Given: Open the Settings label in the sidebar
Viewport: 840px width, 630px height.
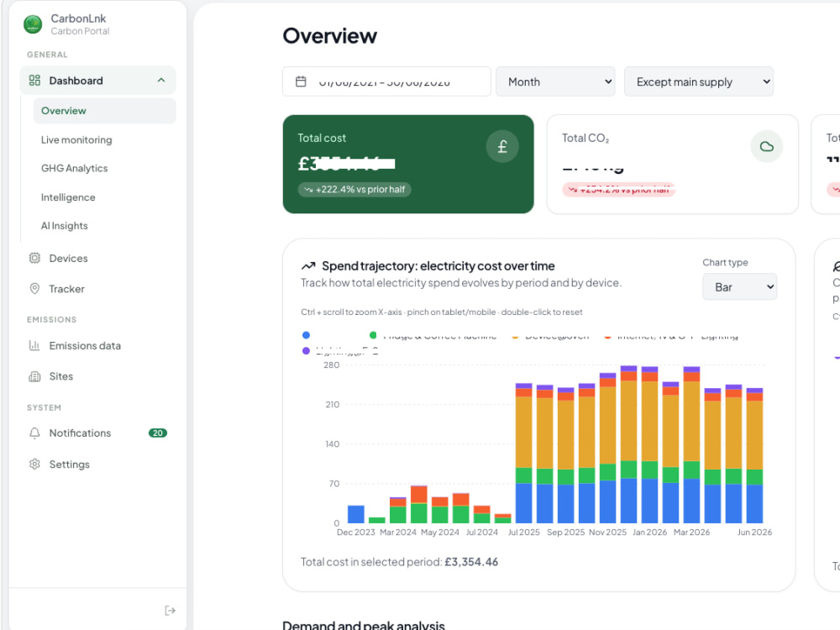Looking at the screenshot, I should [69, 464].
